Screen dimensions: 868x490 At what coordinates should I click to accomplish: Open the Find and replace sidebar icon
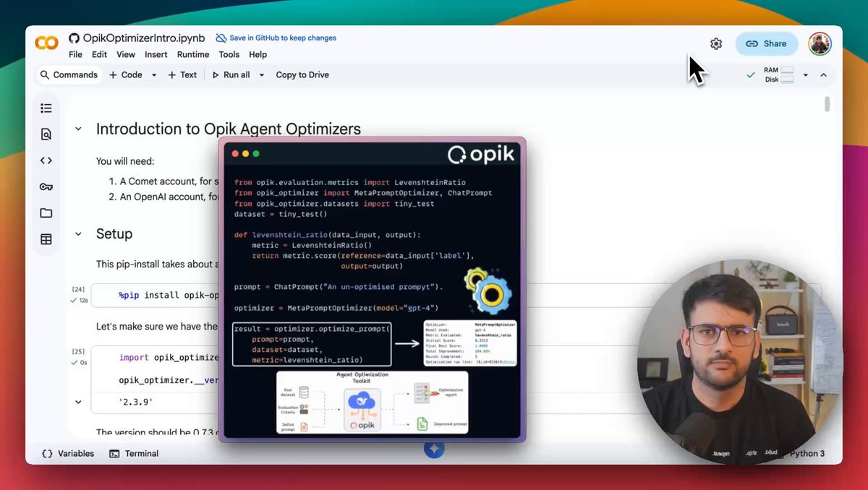[46, 134]
